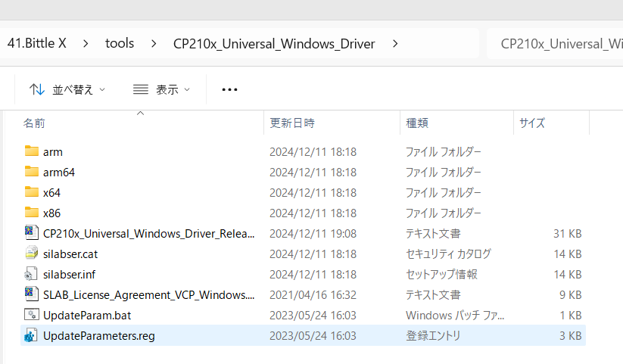Navigate to 41.Bittle X breadcrumb
The width and height of the screenshot is (623, 364).
(x=36, y=43)
